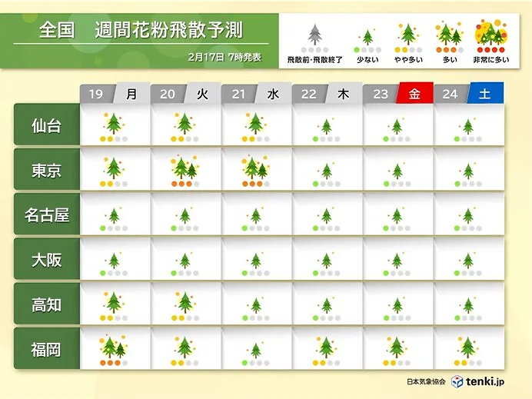The image size is (532, 399).
Task: Click the 21 水 column header
Action: [256, 94]
